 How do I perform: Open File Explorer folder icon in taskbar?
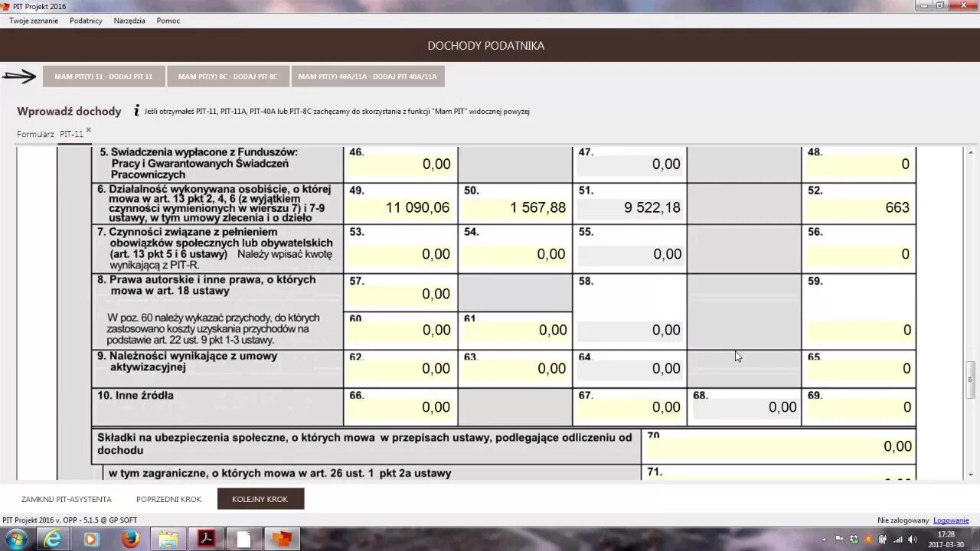168,539
